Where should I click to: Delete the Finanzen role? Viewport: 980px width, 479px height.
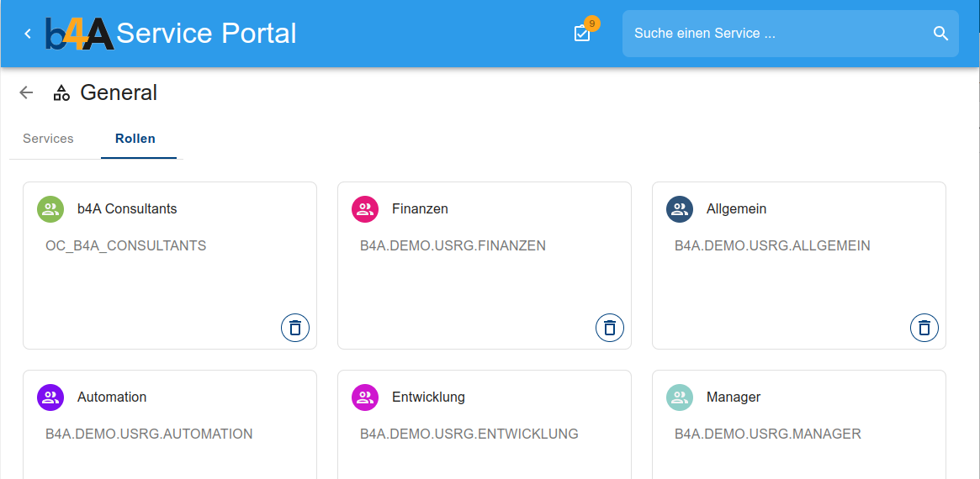pos(610,328)
